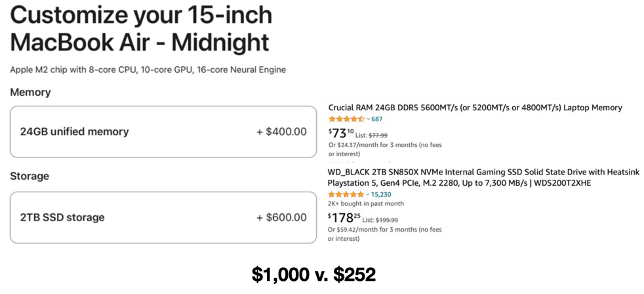
Task: Select the 24GB unified memory option
Action: [x=163, y=131]
